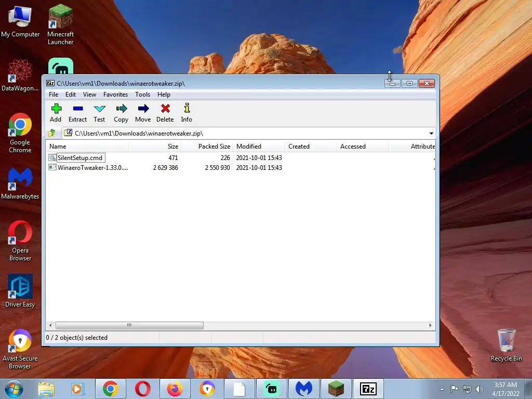This screenshot has height=399, width=532.
Task: Select Avast Secure Browser desktop shortcut
Action: [x=20, y=349]
